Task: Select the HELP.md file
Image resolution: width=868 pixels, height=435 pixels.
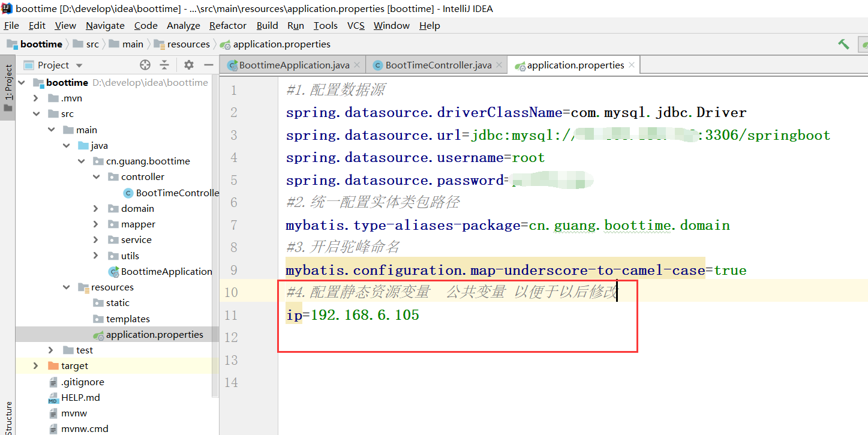Action: click(74, 397)
